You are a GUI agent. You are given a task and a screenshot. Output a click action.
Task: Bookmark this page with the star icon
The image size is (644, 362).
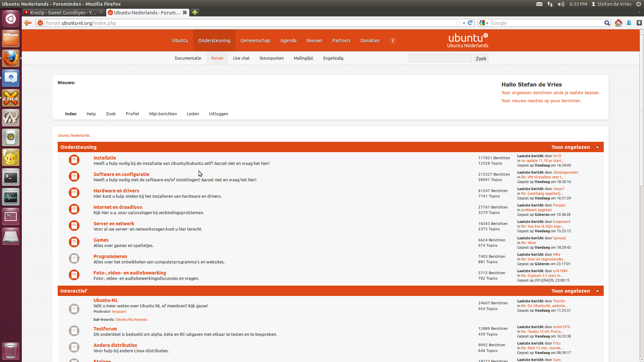pos(458,23)
